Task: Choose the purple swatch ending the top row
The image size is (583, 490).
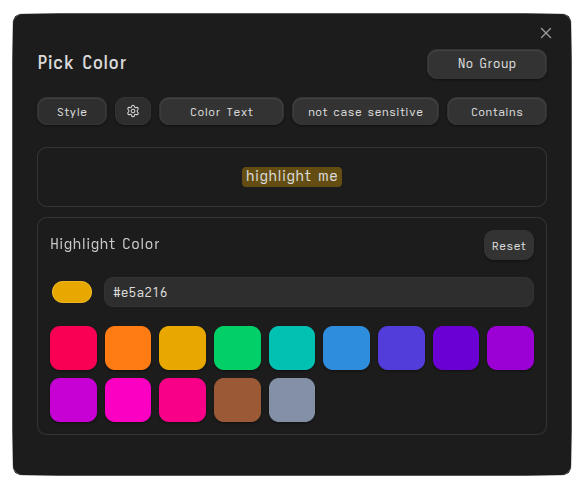Action: click(x=510, y=348)
